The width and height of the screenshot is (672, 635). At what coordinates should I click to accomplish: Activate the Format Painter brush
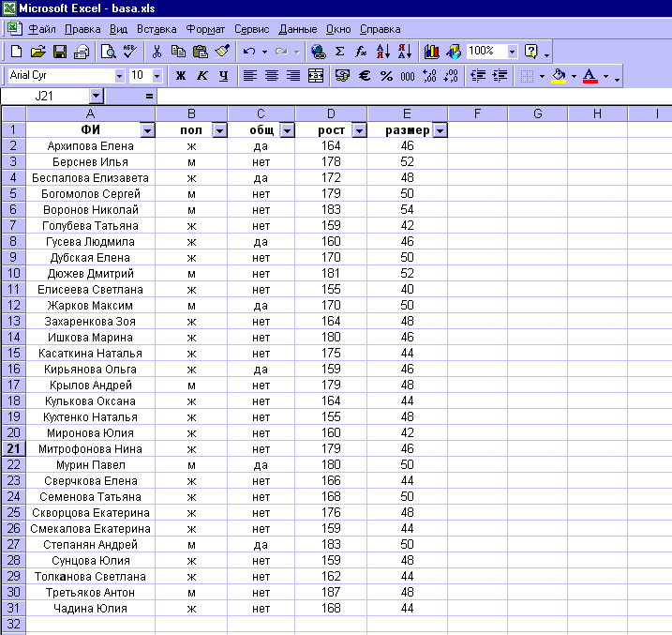(x=222, y=52)
